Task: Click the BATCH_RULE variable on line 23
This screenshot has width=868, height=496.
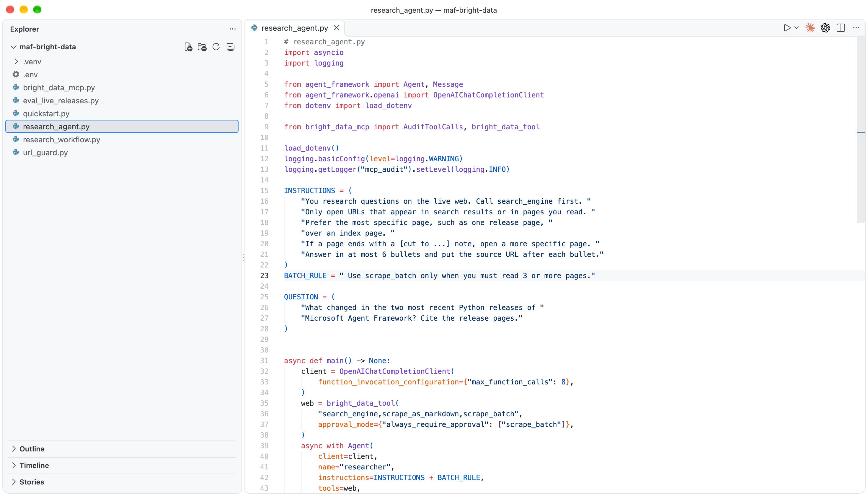Action: [305, 275]
